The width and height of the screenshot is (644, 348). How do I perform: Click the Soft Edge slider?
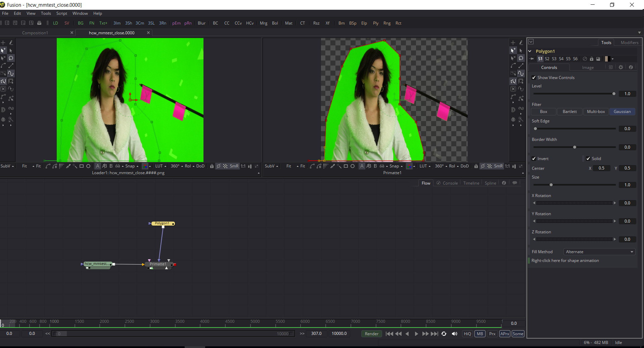[x=574, y=129]
